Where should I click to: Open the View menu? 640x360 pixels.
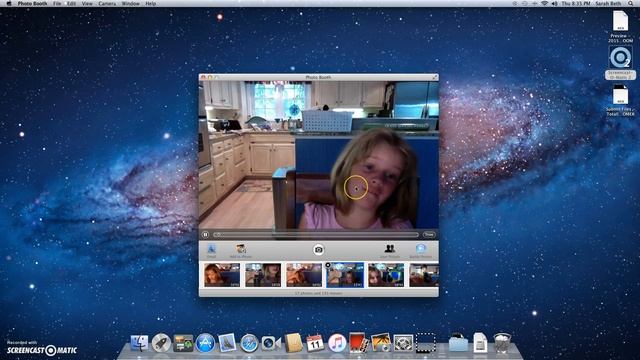[x=87, y=3]
